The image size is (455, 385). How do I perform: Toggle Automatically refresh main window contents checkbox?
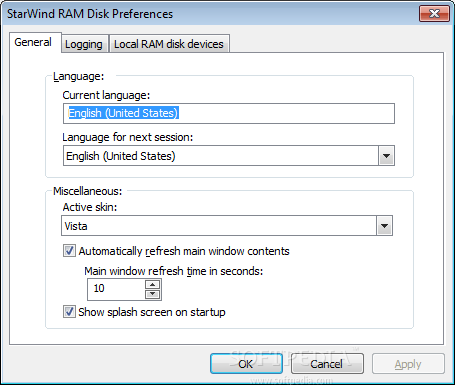pyautogui.click(x=69, y=251)
